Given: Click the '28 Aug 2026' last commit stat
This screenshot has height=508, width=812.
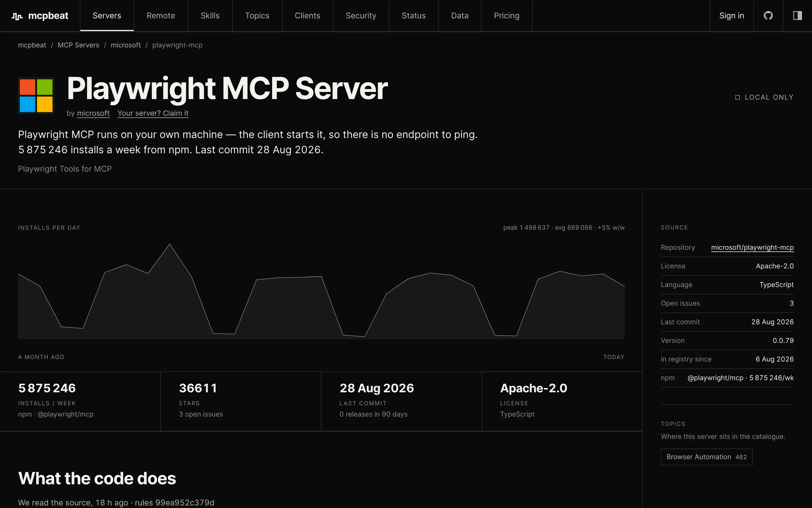Looking at the screenshot, I should pyautogui.click(x=376, y=388).
